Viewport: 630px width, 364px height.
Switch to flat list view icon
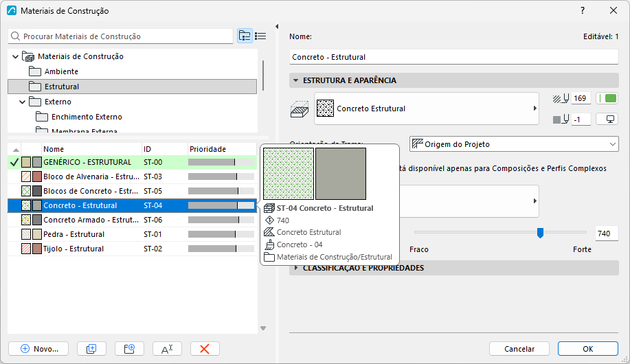pos(260,36)
